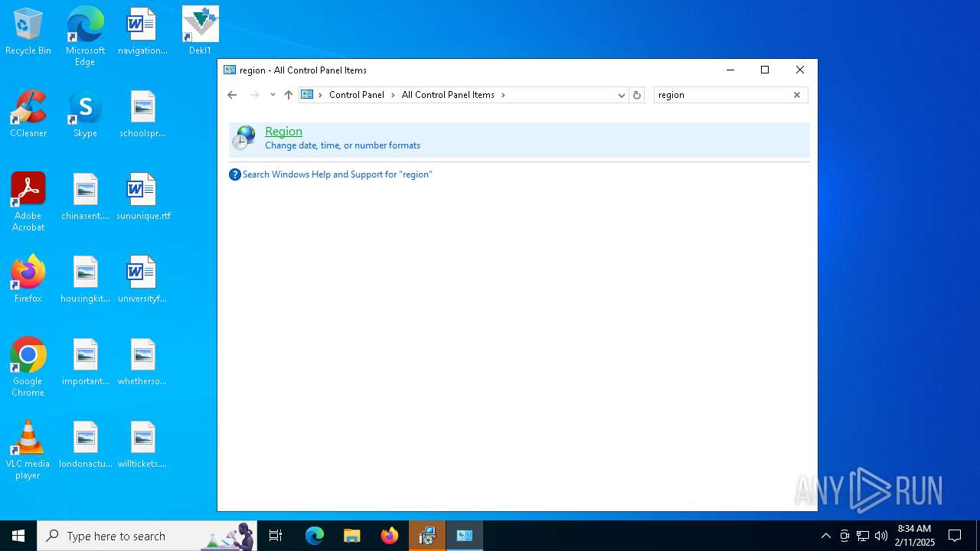980x551 pixels.
Task: Select the universityf Word document icon
Action: pyautogui.click(x=142, y=280)
